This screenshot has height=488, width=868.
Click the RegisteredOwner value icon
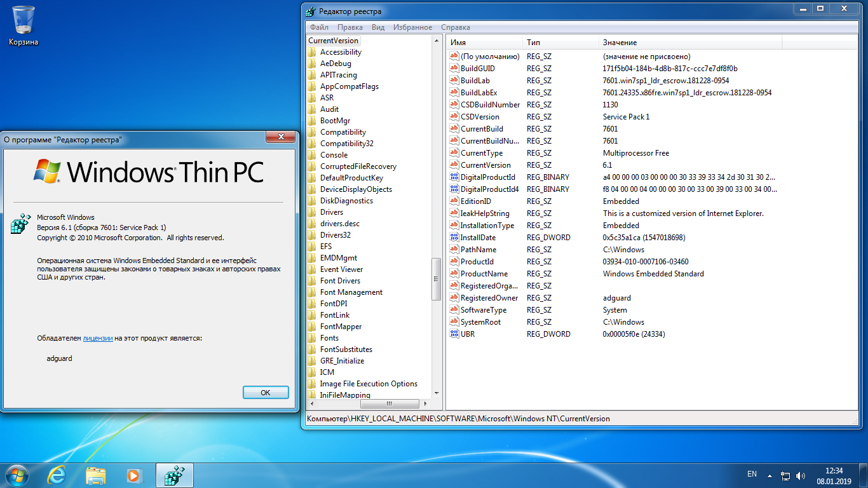(454, 297)
